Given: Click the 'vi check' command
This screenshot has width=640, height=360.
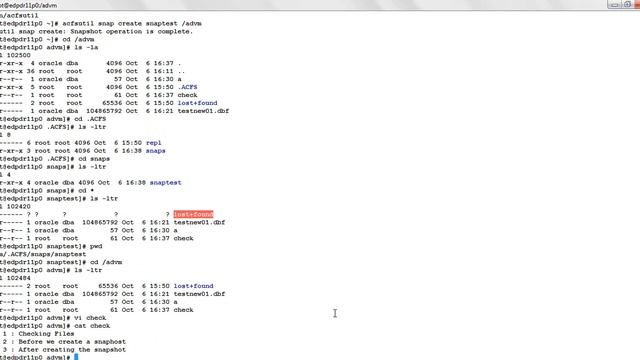Looking at the screenshot, I should (90, 318).
